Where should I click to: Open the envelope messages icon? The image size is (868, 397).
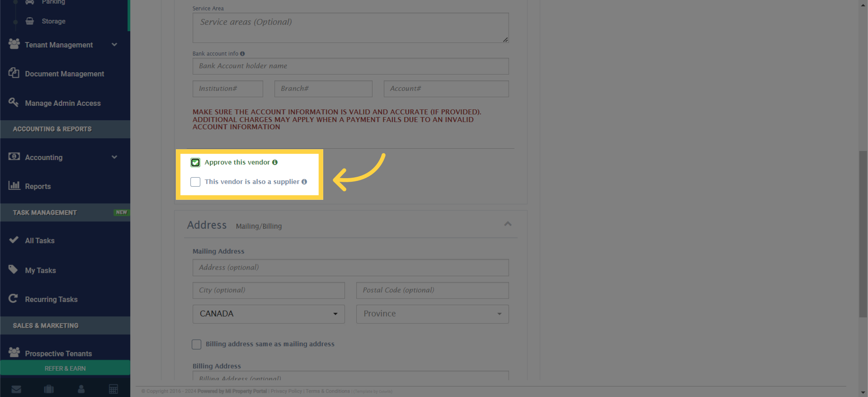[16, 389]
